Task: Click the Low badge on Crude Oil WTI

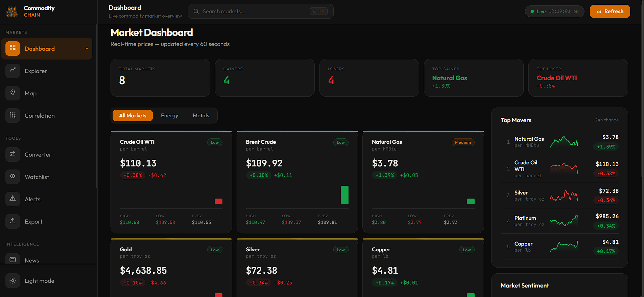Action: [x=215, y=142]
